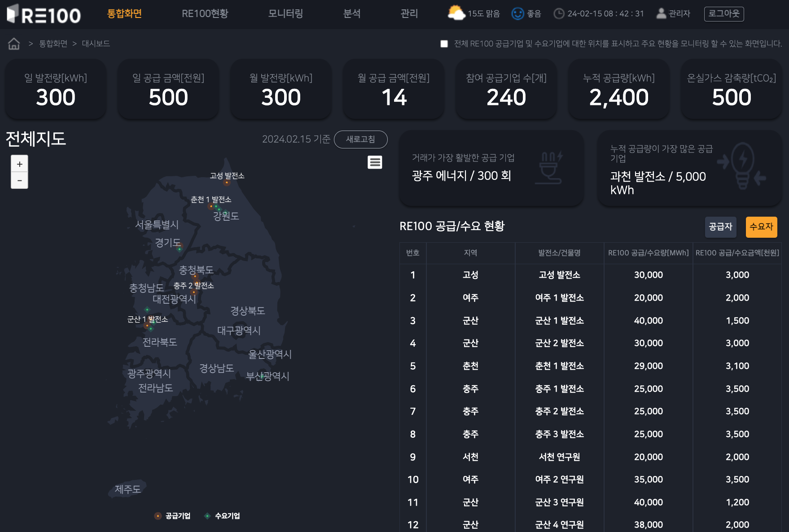The image size is (789, 532).
Task: Click the 새로고침 refresh button
Action: [360, 140]
